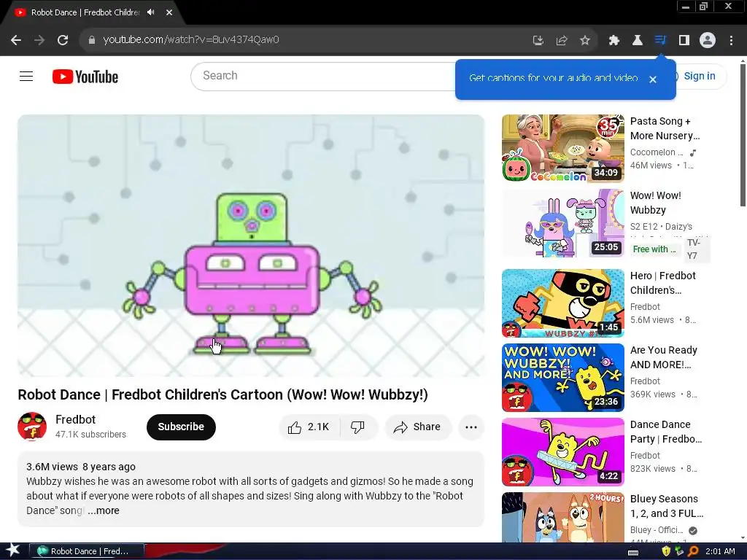Open more actions three-dot button under video

pyautogui.click(x=471, y=427)
